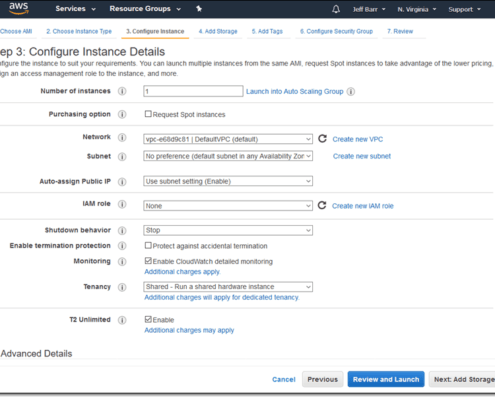
Task: Open the Subnet dropdown
Action: click(x=228, y=156)
